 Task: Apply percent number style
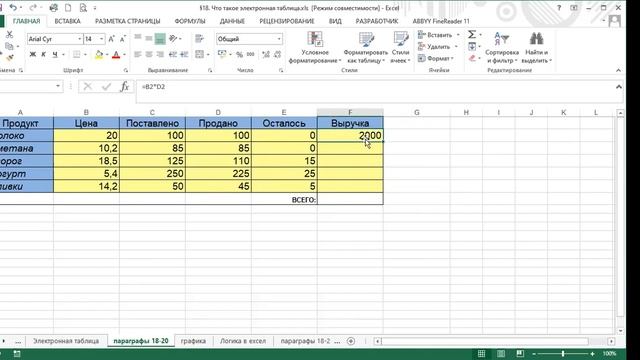240,54
